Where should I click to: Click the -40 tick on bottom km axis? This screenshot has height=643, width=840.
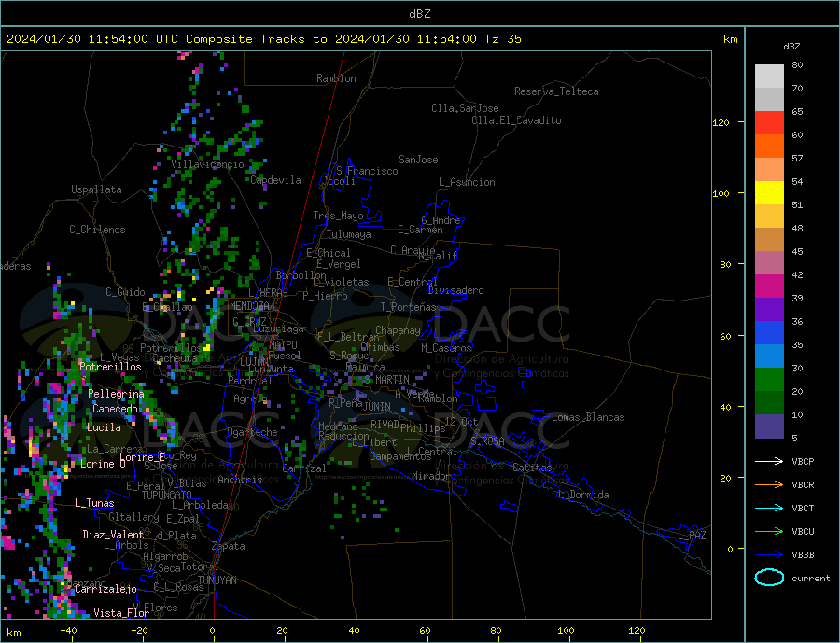coord(68,630)
